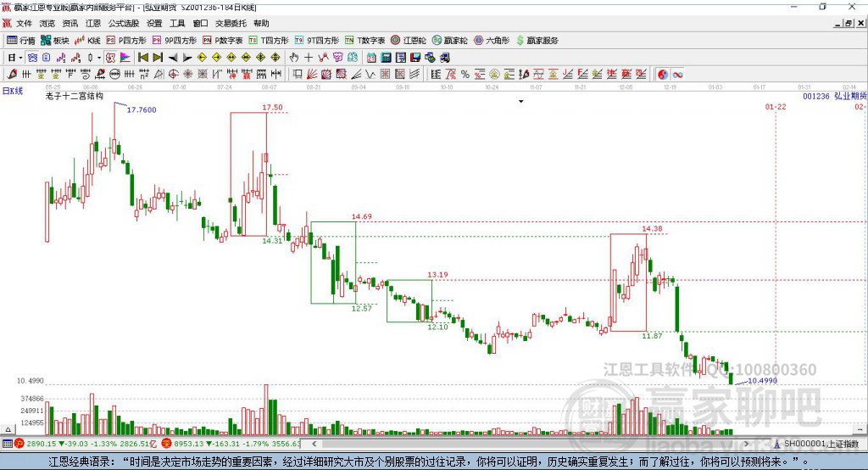Expand the candlestick style dropdown arrow
Screen dimensions: 868x470
(99, 58)
